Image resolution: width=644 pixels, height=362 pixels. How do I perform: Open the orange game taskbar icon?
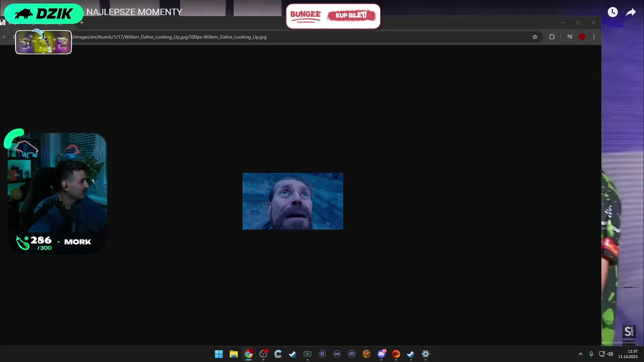pos(366,354)
